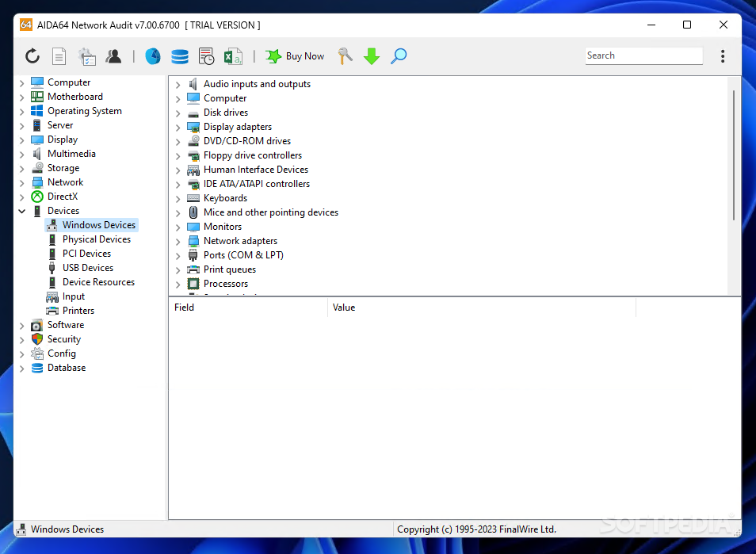Click the Storage drive icon in tree
The width and height of the screenshot is (756, 554).
[37, 168]
